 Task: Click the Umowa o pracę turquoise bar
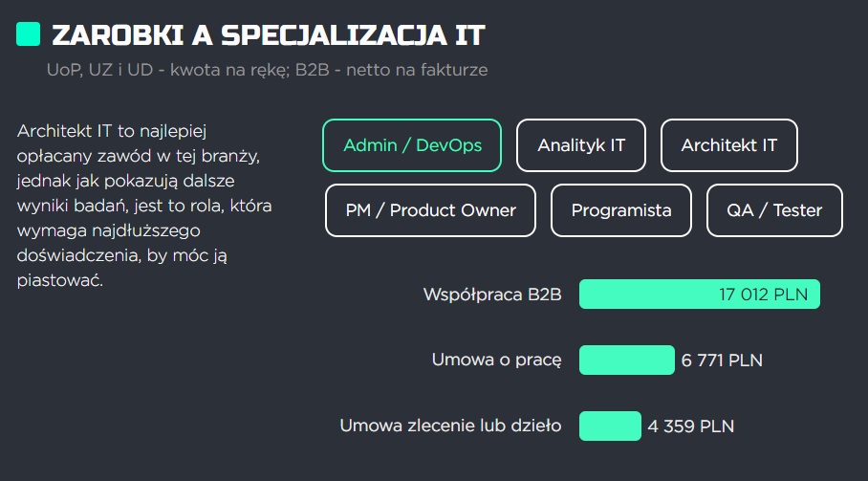pyautogui.click(x=627, y=360)
